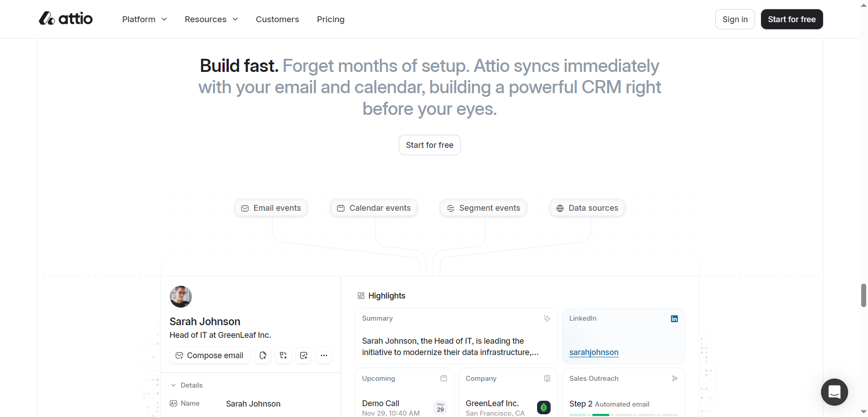Click the building icon on Company card
The height and width of the screenshot is (417, 868).
[547, 379]
